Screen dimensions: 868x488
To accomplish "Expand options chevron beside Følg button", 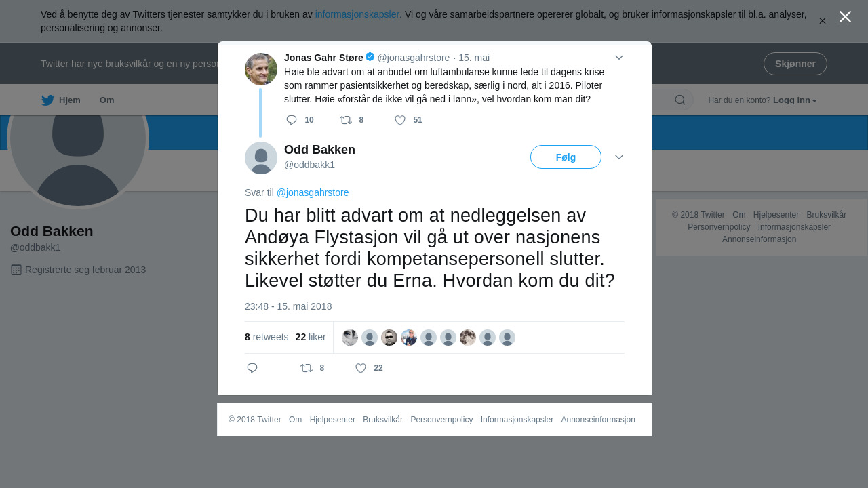I will click(619, 157).
